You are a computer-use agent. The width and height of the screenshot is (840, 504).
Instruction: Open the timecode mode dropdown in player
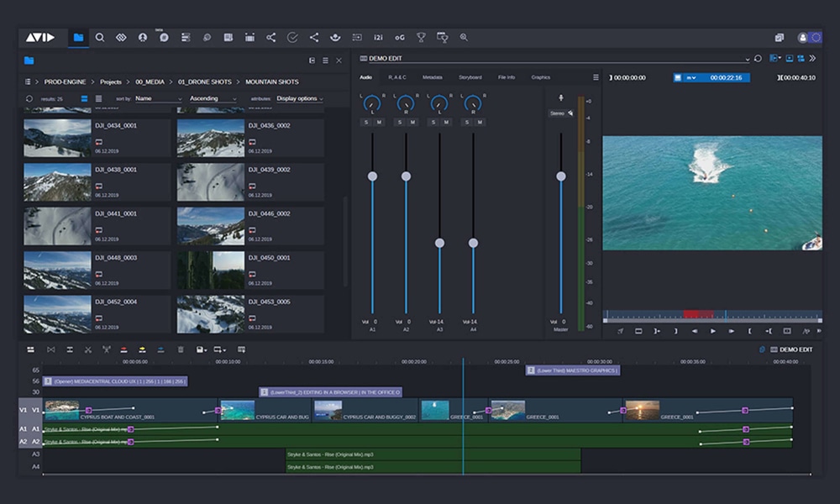pos(691,78)
